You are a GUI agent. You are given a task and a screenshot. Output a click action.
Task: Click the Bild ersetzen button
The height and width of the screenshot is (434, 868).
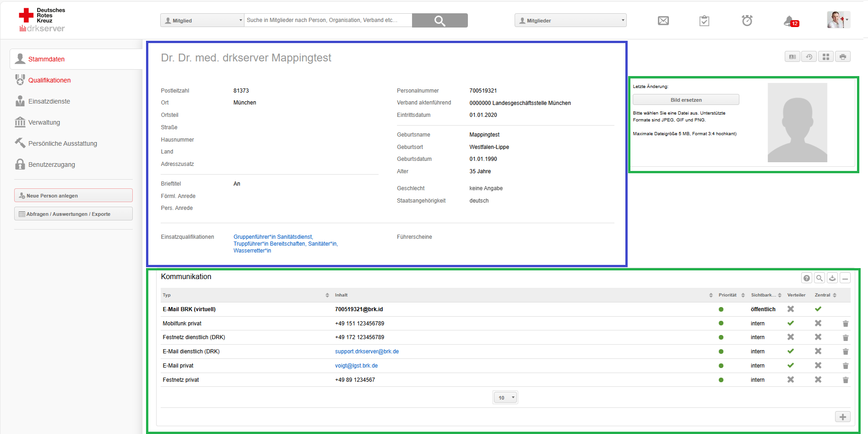685,100
